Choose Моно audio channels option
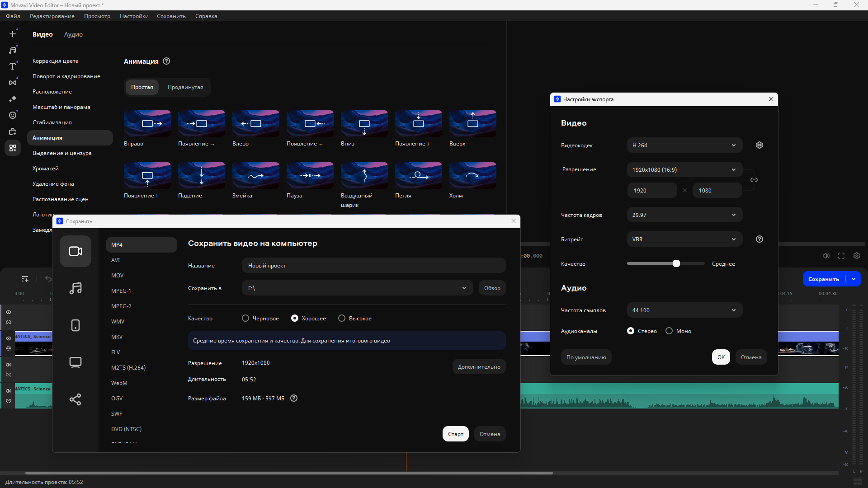Screen dimensions: 868x488 click(669, 331)
